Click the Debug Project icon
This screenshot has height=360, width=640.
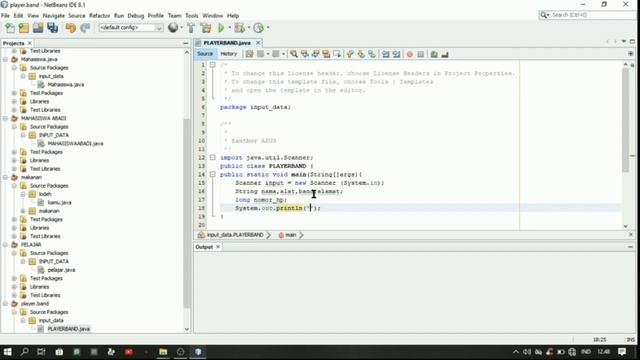click(240, 28)
